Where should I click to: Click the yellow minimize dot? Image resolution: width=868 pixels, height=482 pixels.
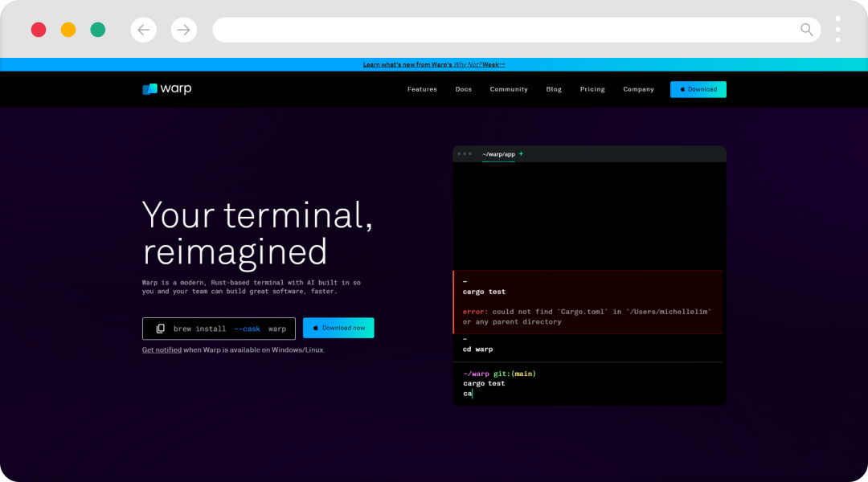tap(68, 30)
